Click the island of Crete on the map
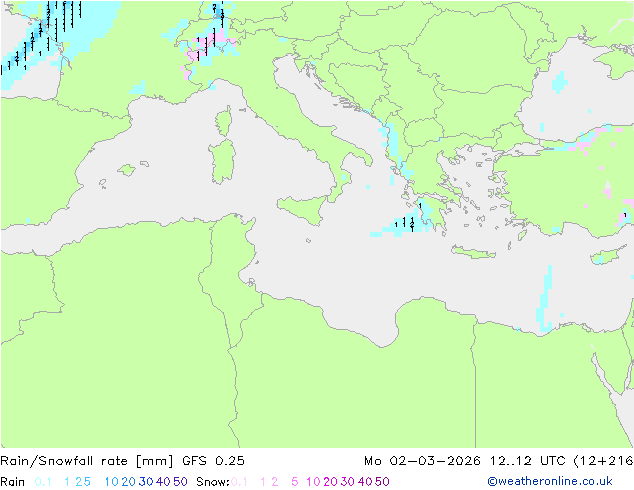Viewport: 634px width, 490px height. pyautogui.click(x=473, y=252)
